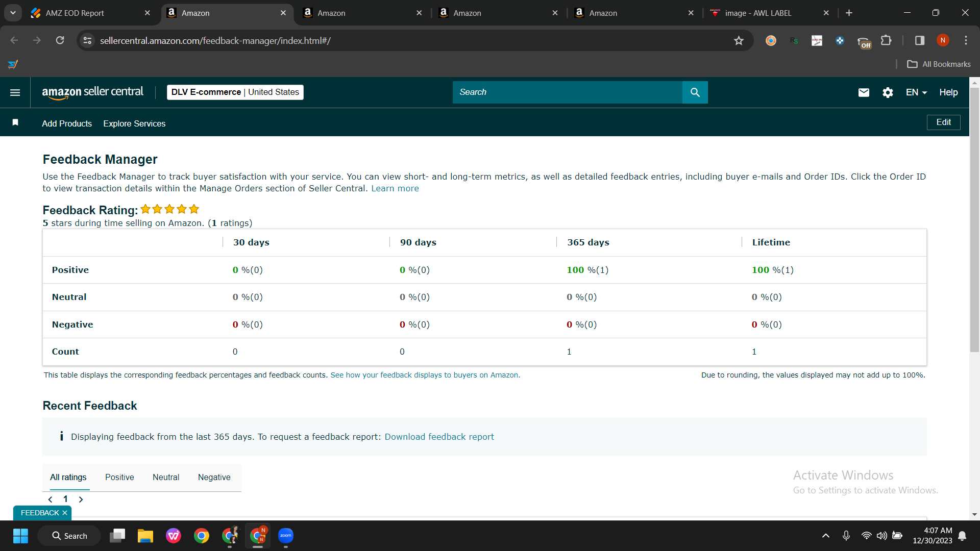Bookmark this page with the star
This screenshot has height=551, width=980.
point(739,41)
